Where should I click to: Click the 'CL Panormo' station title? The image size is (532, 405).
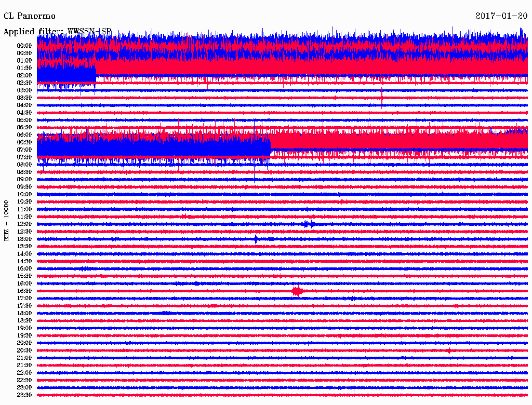tap(30, 16)
